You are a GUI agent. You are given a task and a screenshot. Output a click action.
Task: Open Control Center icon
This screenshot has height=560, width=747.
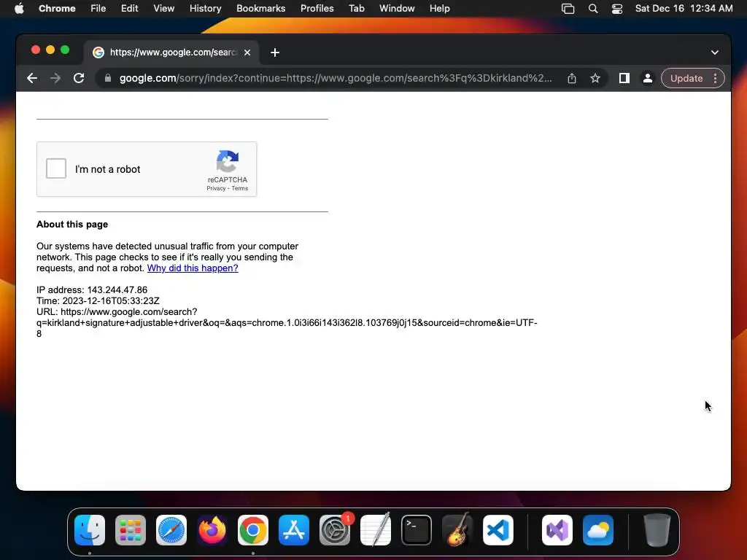tap(617, 9)
